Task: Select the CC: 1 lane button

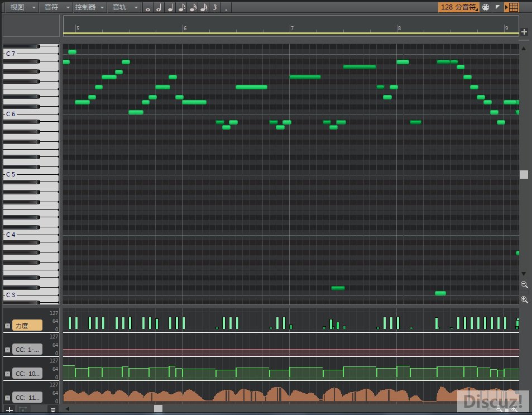Action: [27, 350]
